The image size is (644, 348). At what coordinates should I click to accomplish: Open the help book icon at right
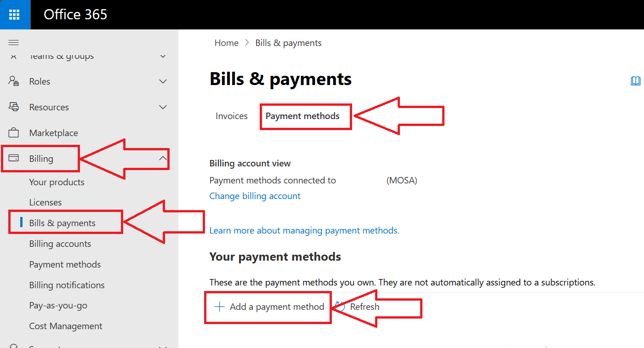point(636,81)
